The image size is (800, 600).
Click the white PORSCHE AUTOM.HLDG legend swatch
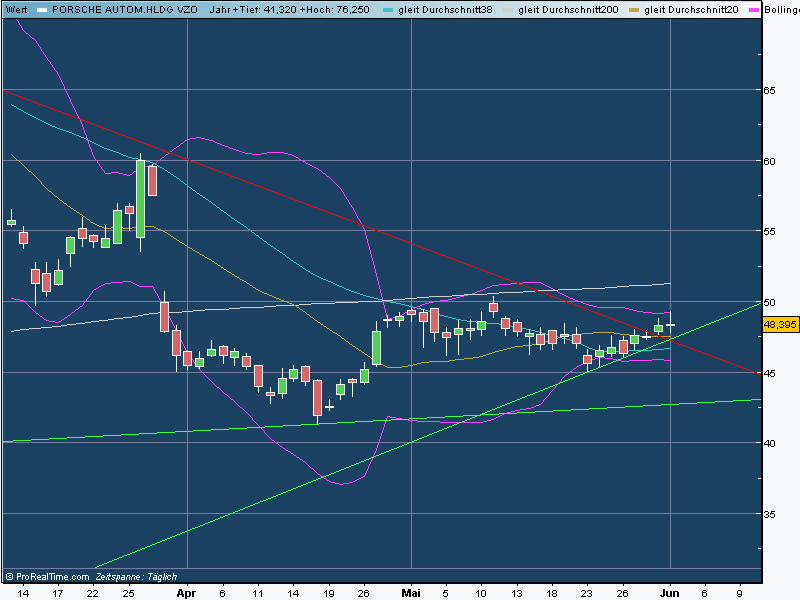click(42, 10)
